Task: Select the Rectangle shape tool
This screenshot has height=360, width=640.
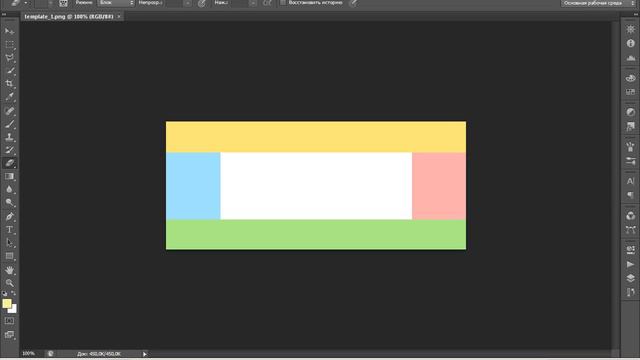Action: (9, 256)
